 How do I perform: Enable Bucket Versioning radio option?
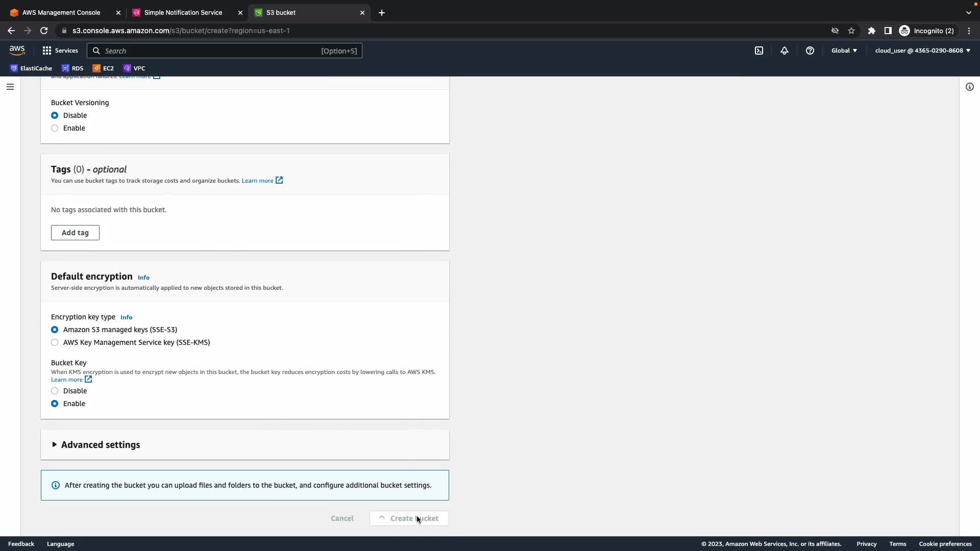click(x=55, y=128)
